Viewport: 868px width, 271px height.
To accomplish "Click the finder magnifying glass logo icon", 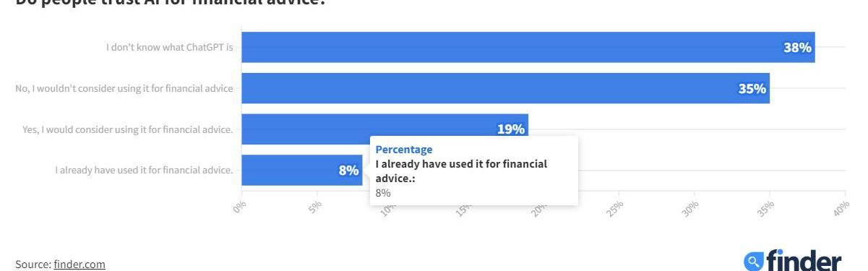I will (x=754, y=262).
